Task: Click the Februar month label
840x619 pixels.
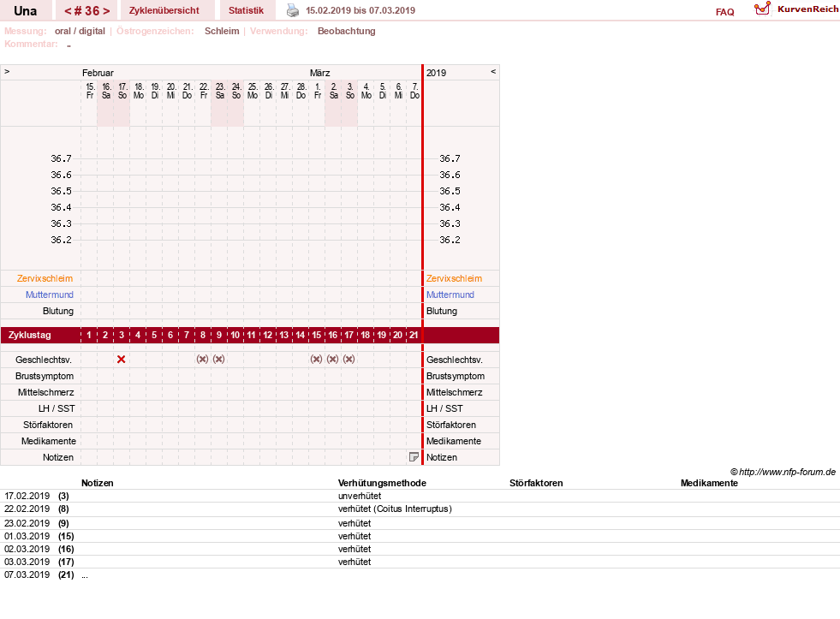Action: [98, 73]
